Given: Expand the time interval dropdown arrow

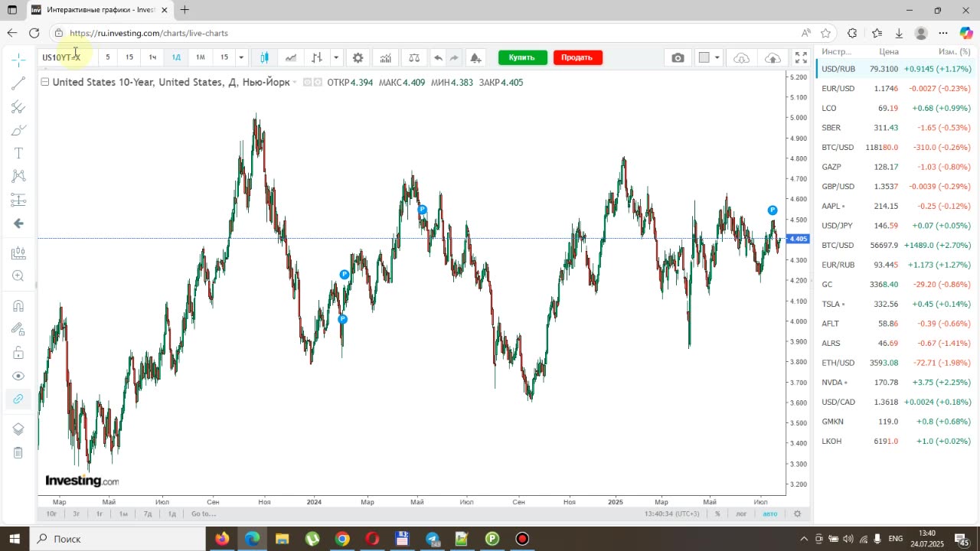Looking at the screenshot, I should tap(241, 57).
